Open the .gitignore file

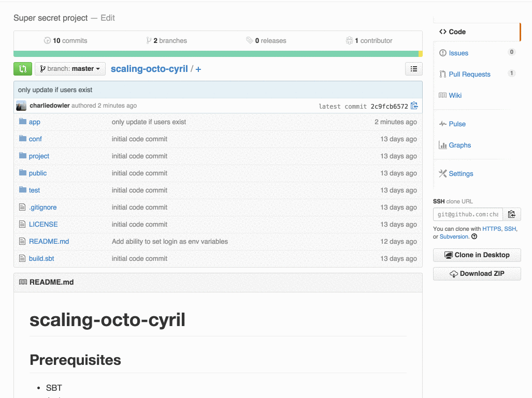click(43, 207)
